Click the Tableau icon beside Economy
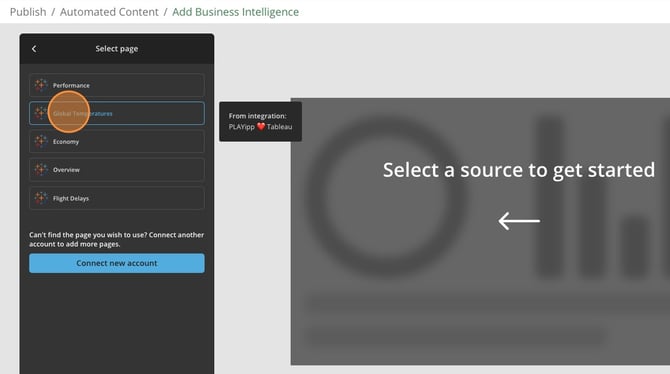The width and height of the screenshot is (670, 374). point(41,141)
